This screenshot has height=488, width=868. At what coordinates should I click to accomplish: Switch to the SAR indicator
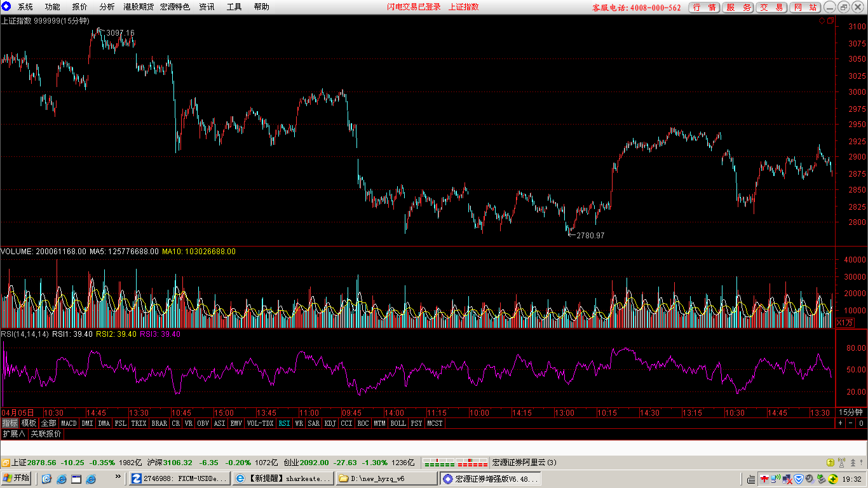(x=314, y=423)
